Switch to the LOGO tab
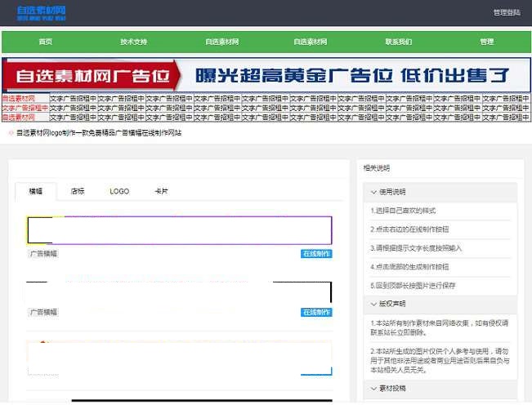 pyautogui.click(x=119, y=191)
